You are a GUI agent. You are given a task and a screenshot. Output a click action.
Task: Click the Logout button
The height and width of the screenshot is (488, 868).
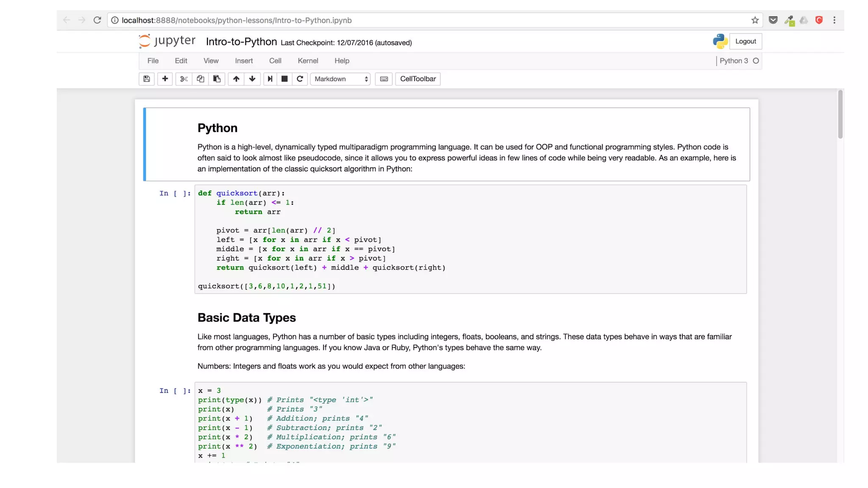click(x=746, y=42)
